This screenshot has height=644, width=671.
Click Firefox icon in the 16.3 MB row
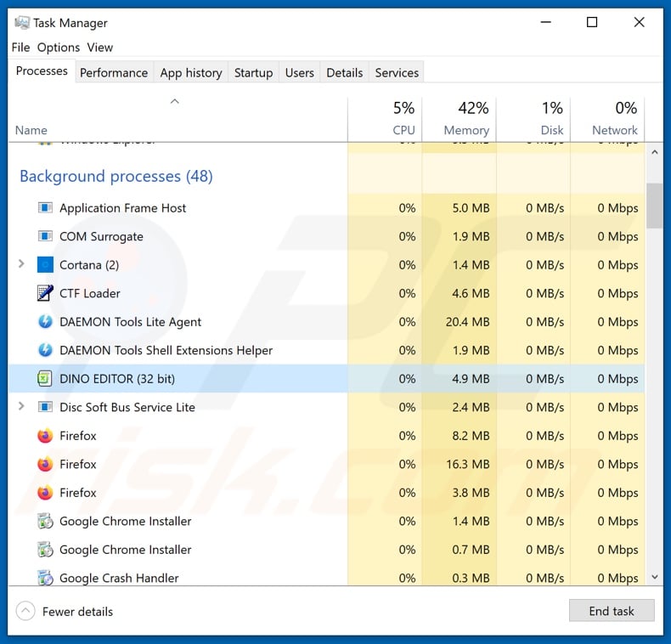[45, 464]
